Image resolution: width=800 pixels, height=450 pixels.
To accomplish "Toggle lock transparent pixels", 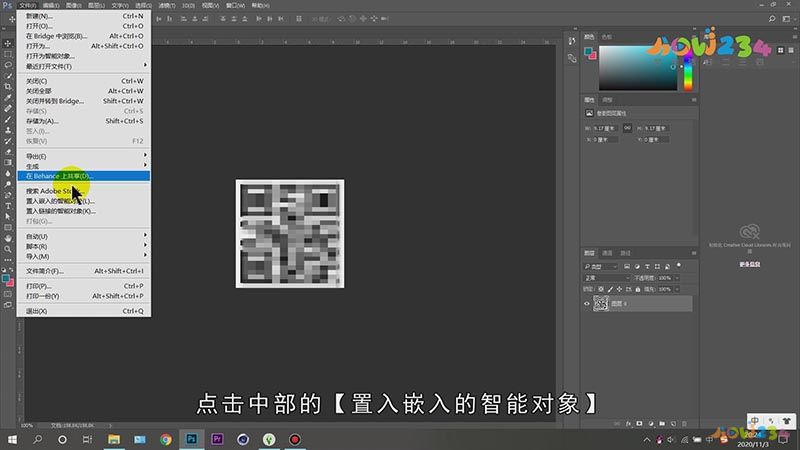I will tap(601, 289).
